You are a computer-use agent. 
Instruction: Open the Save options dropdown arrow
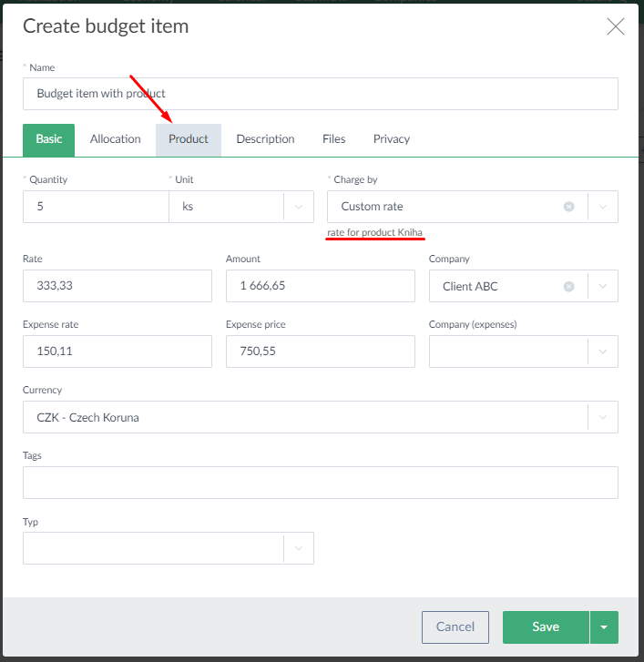pos(604,627)
